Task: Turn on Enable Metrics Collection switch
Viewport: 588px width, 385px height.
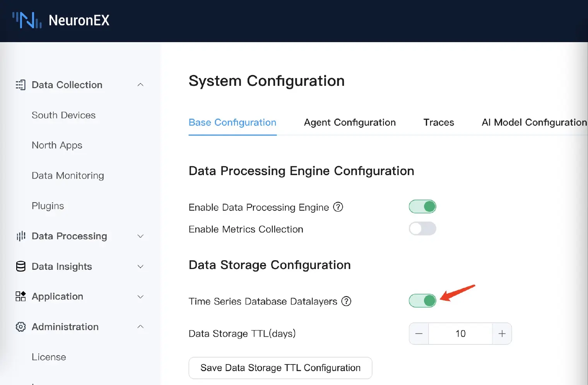Action: (422, 228)
